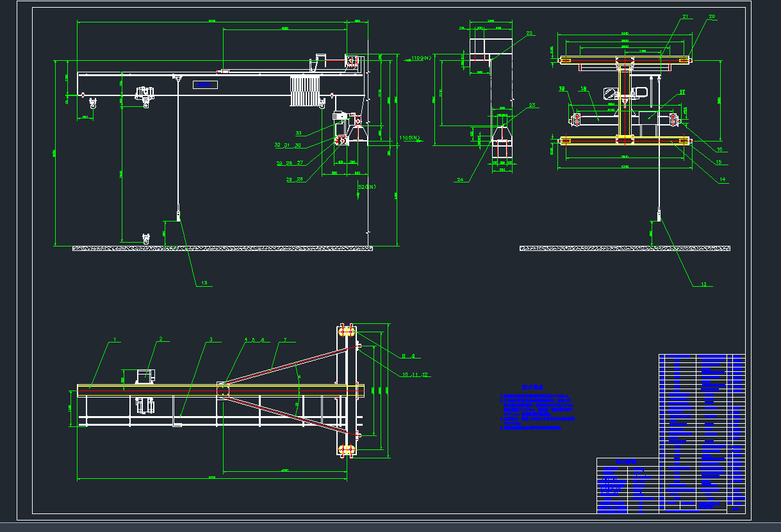
Task: Click callout number 21 at top right
Action: tap(685, 17)
